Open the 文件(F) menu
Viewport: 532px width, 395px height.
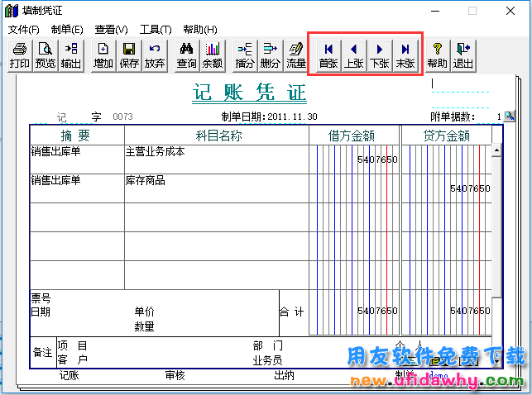tap(23, 30)
